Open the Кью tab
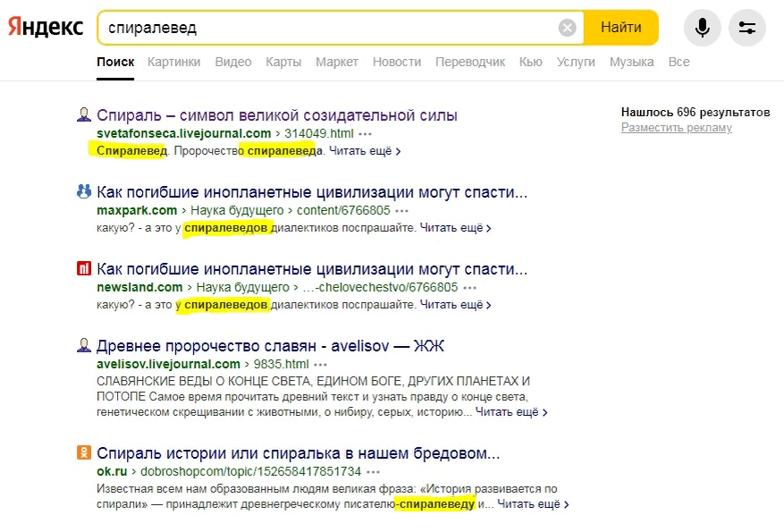 (x=530, y=62)
